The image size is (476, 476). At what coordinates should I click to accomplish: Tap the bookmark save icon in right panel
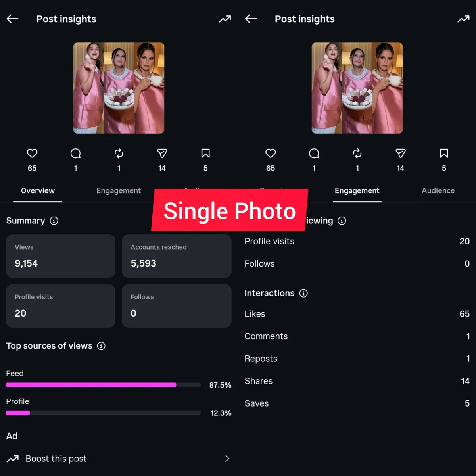444,154
